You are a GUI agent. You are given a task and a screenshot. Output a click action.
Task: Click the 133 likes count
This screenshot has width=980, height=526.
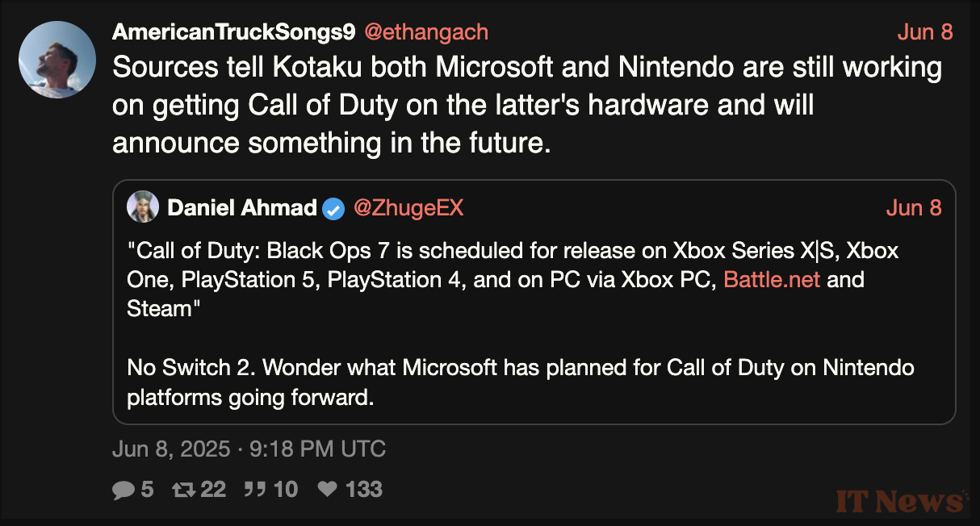pyautogui.click(x=363, y=490)
